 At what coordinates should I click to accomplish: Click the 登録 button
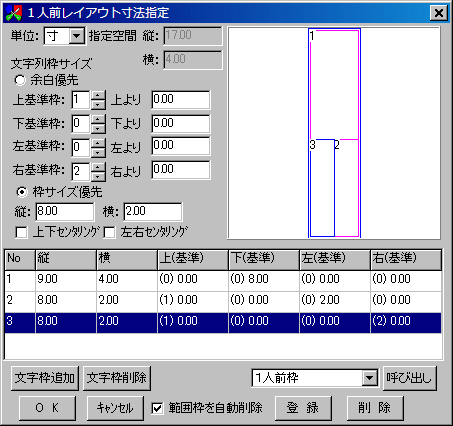pos(303,408)
